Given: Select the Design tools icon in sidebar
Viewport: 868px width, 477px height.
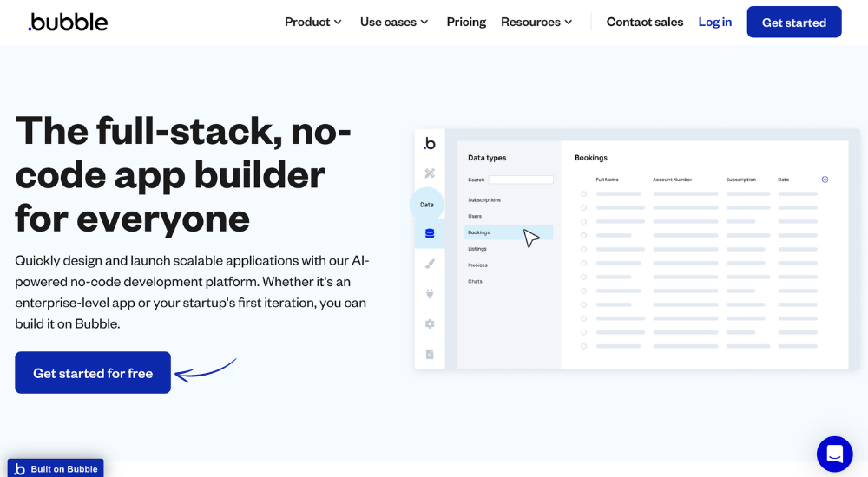Looking at the screenshot, I should [x=430, y=173].
